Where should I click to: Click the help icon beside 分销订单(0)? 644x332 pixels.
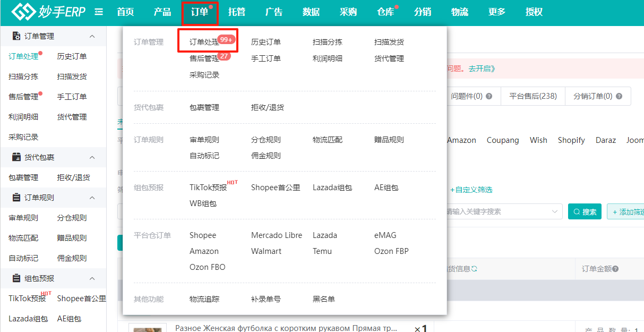click(619, 97)
